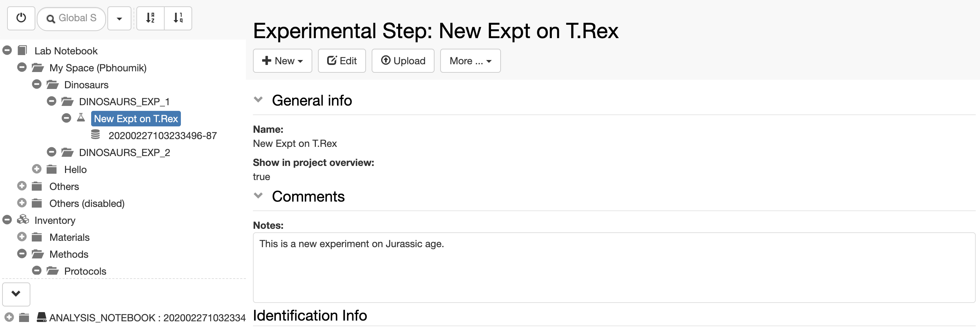Image resolution: width=980 pixels, height=334 pixels.
Task: Click the ANALYSIS_NOTEBOOK drive icon
Action: click(x=42, y=317)
